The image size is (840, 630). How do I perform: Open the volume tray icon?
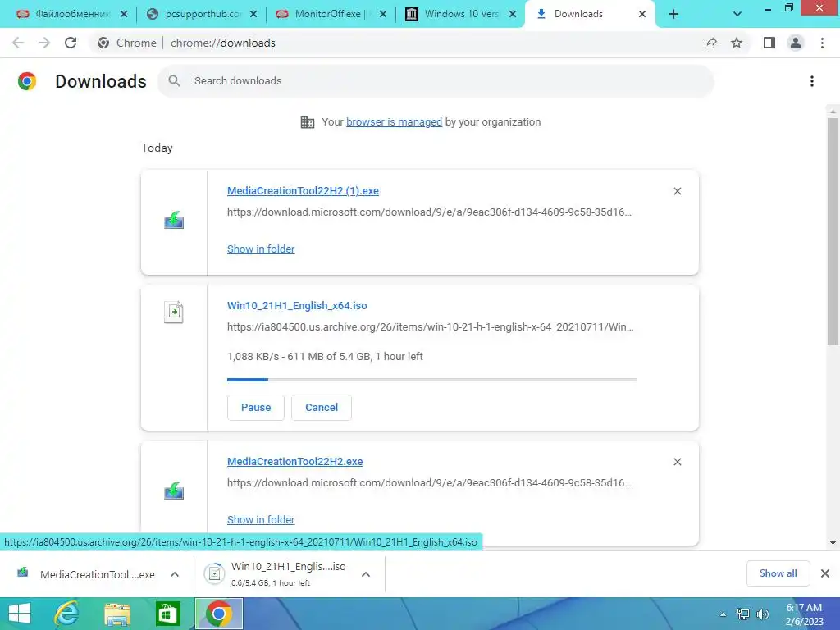pyautogui.click(x=763, y=614)
